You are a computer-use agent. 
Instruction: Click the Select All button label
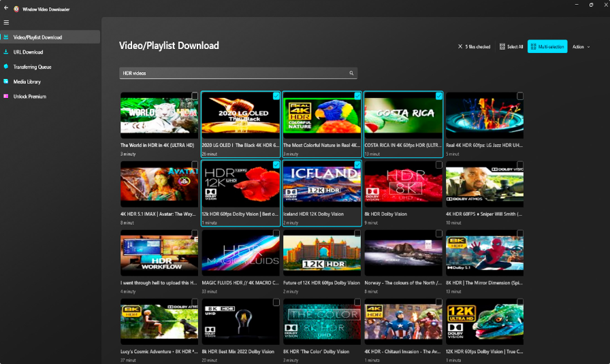(x=515, y=46)
